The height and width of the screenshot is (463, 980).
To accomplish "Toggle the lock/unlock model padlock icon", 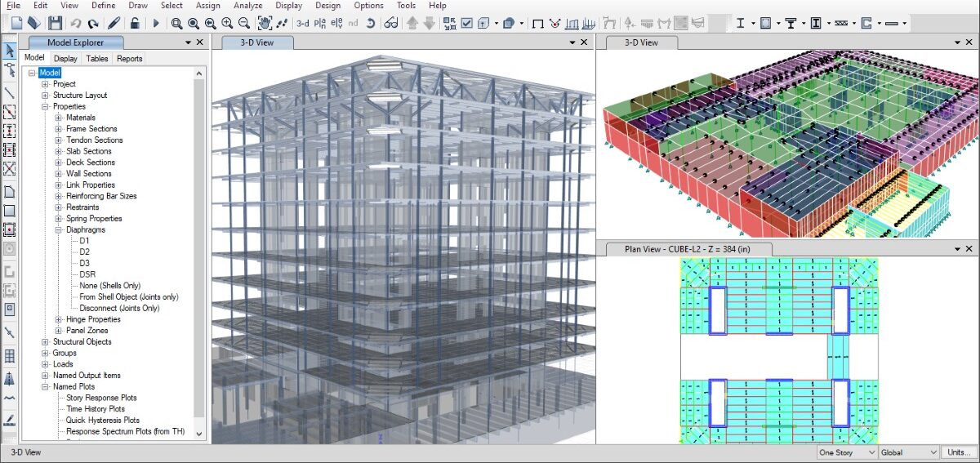I will 134,23.
